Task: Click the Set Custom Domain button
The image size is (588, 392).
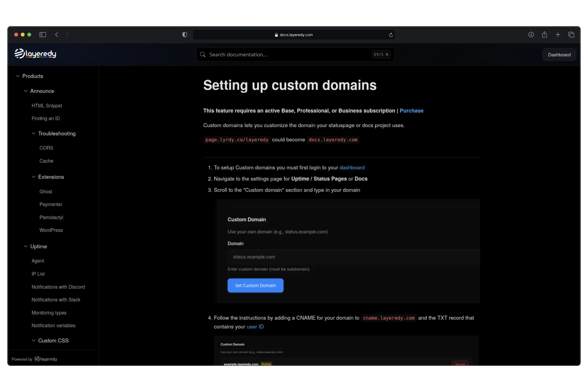Action: (255, 285)
